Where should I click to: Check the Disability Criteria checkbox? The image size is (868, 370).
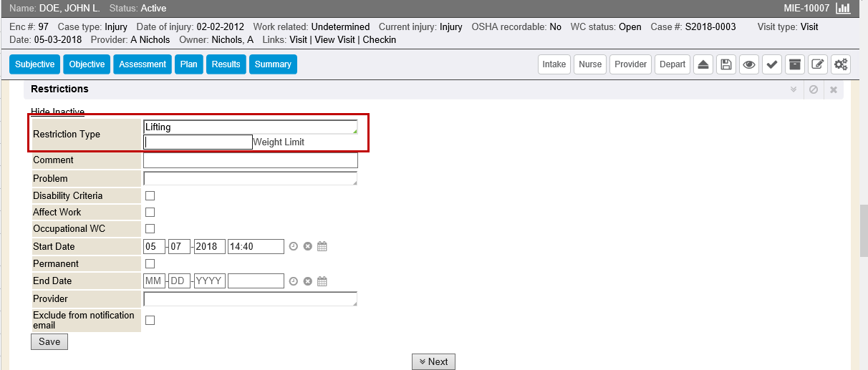point(150,195)
